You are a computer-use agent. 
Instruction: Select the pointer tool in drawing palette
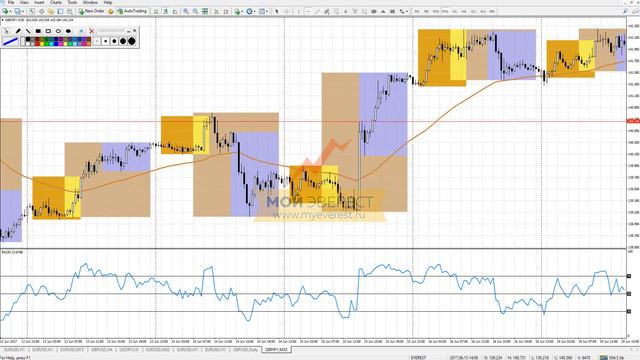point(7,31)
